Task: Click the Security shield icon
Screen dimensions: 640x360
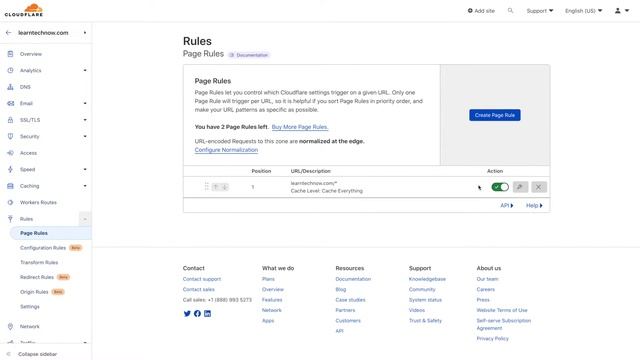Action: pos(11,136)
